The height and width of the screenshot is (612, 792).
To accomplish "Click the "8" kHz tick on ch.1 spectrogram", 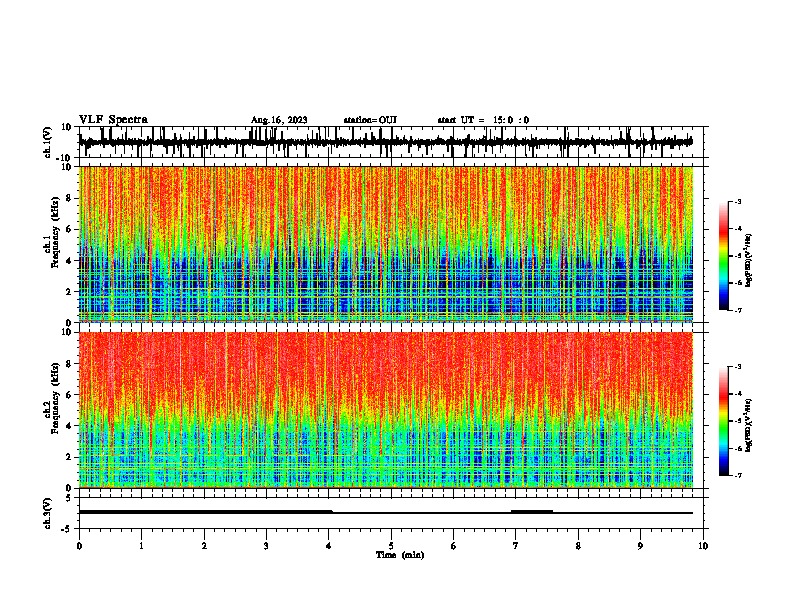I will click(x=69, y=198).
